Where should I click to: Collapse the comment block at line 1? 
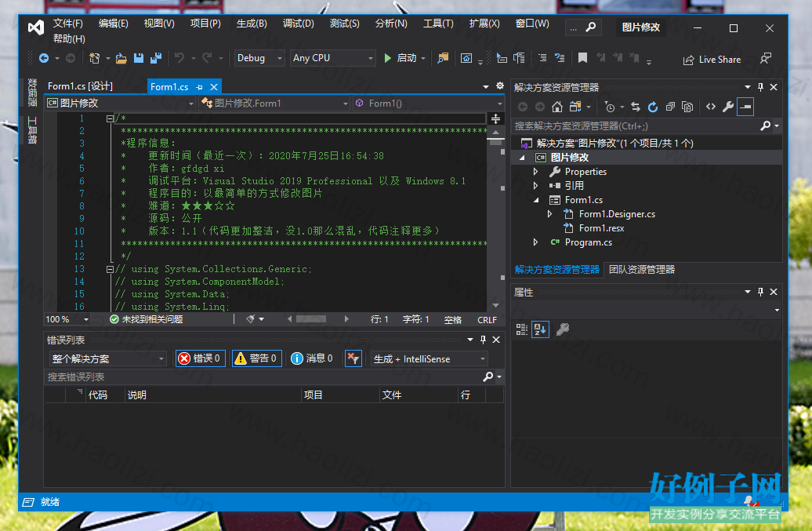110,118
